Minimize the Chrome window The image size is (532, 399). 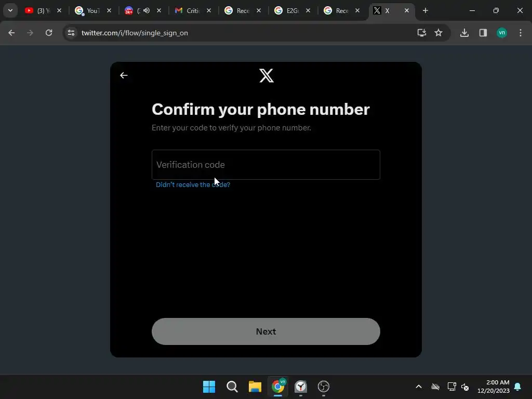pos(472,10)
